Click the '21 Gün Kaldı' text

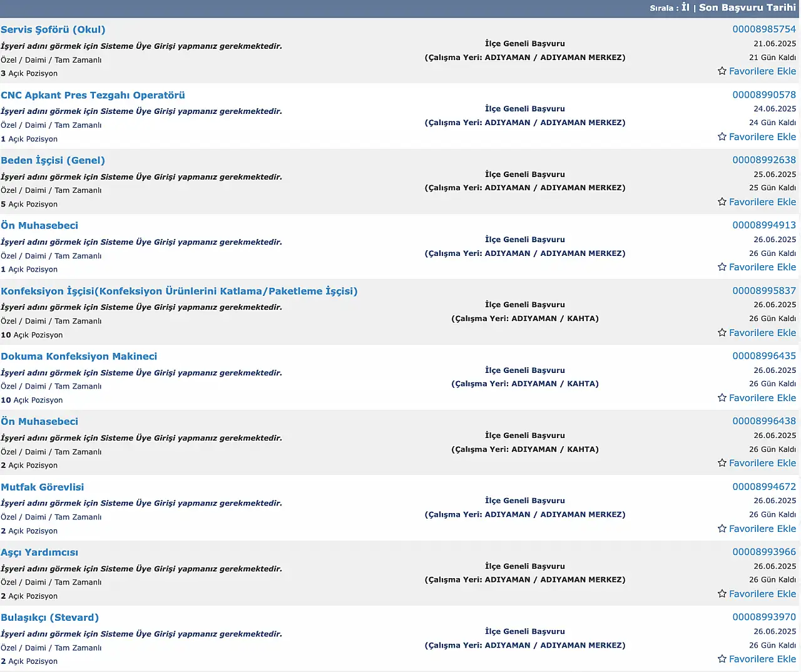772,58
